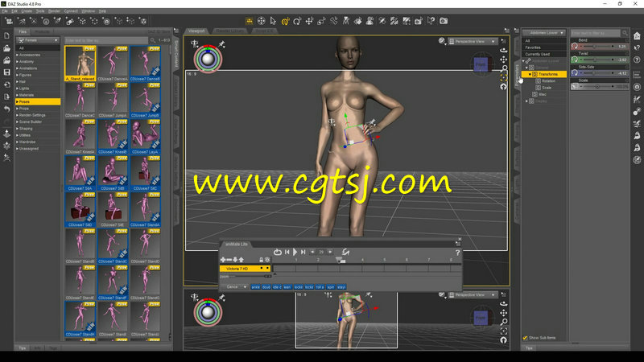This screenshot has width=644, height=362.
Task: Open the Perspective View dropdown in main viewport
Action: (473, 42)
